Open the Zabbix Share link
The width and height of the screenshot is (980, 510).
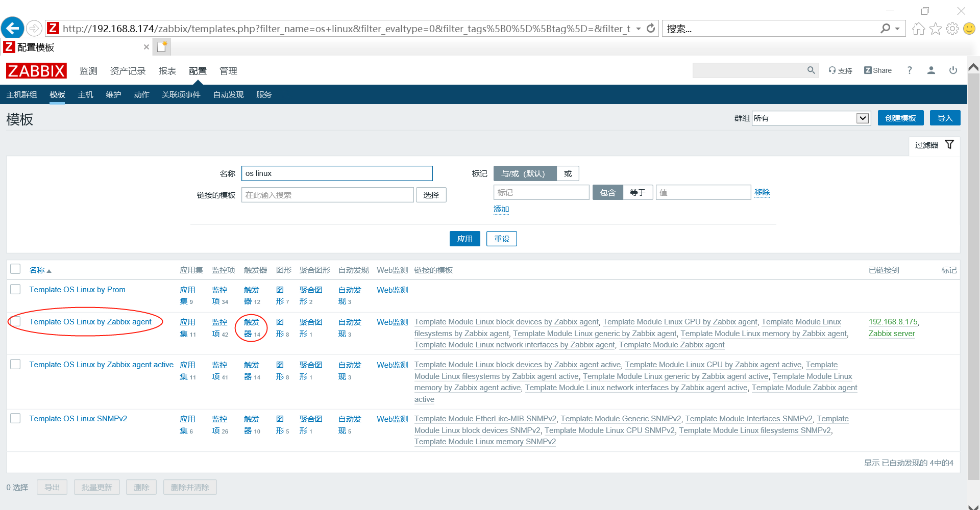pyautogui.click(x=878, y=70)
